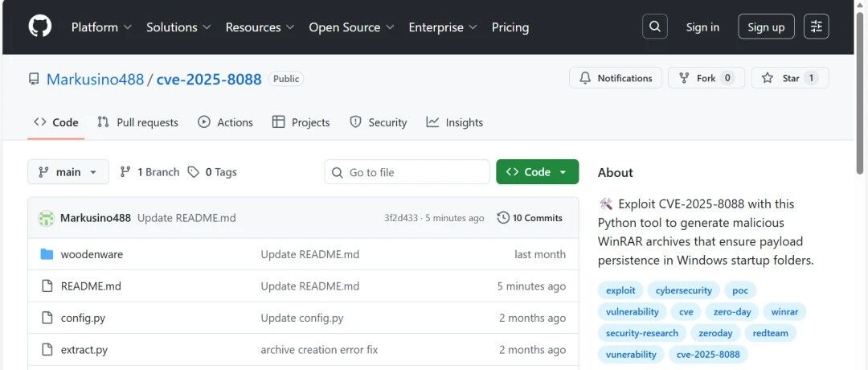Open the green Code dropdown button
The height and width of the screenshot is (370, 868).
537,171
